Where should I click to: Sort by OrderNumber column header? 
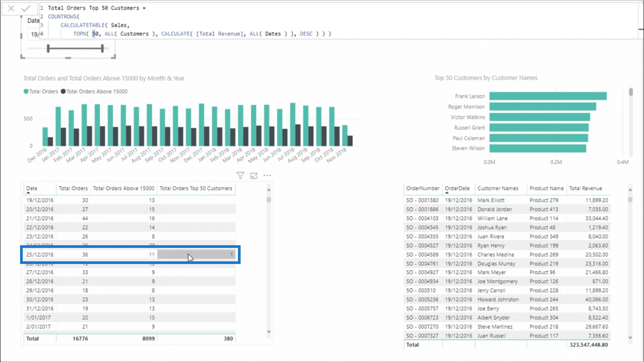(x=423, y=188)
